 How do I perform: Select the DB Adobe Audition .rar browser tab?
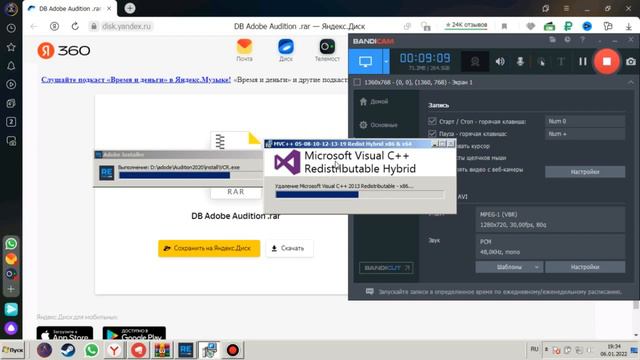tap(69, 9)
